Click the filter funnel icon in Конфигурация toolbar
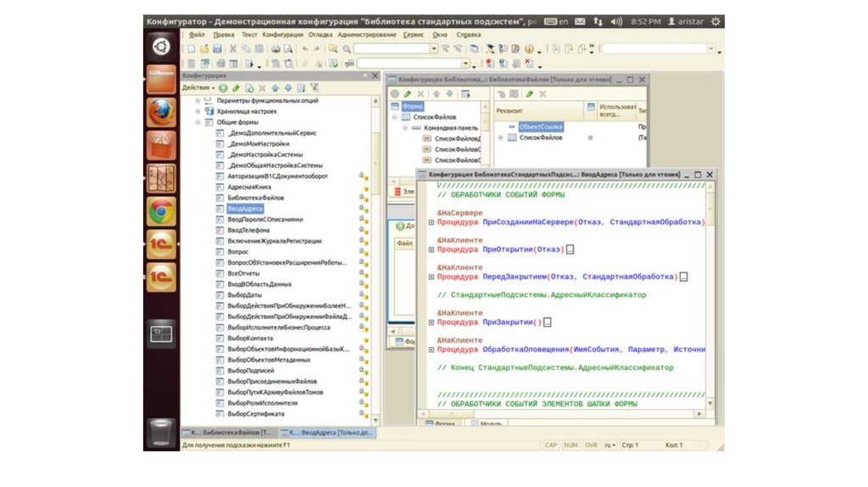This screenshot has height=487, width=868. point(314,87)
